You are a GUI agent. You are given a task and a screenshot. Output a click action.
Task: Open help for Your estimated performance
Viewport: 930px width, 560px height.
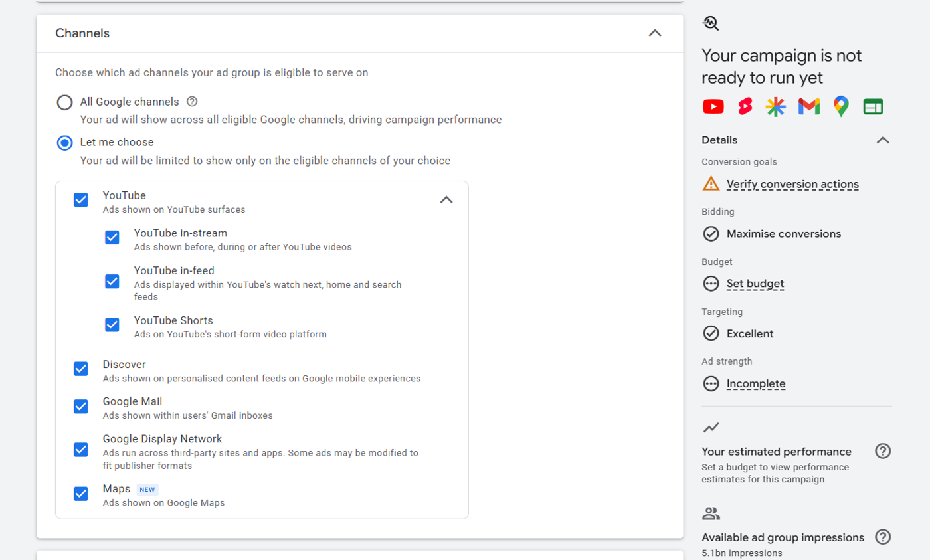click(x=883, y=451)
